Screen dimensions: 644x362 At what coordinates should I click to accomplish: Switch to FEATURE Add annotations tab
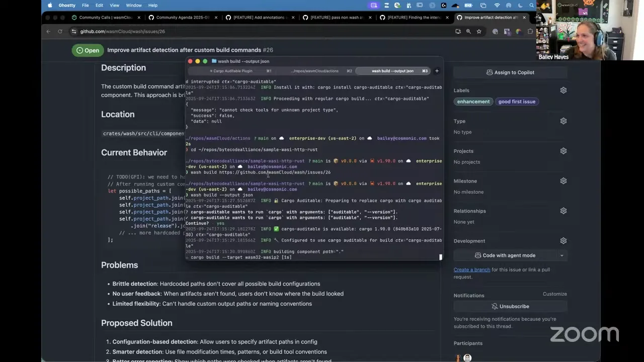(x=259, y=18)
